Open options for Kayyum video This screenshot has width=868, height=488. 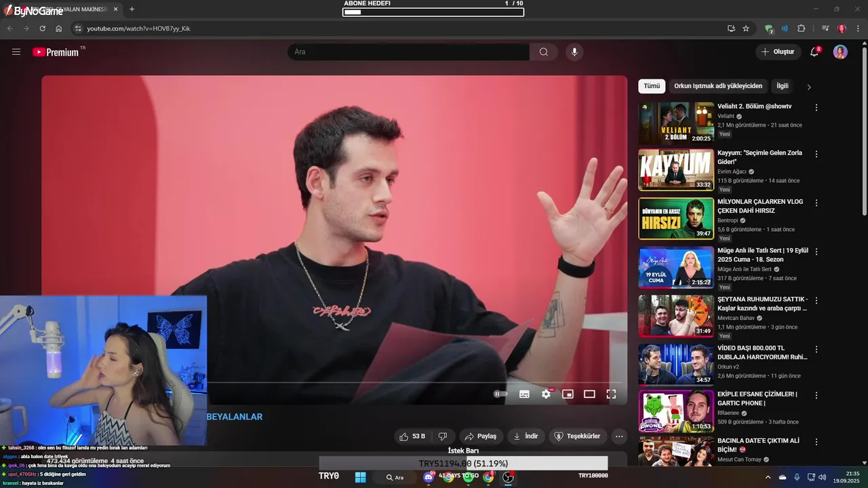816,154
